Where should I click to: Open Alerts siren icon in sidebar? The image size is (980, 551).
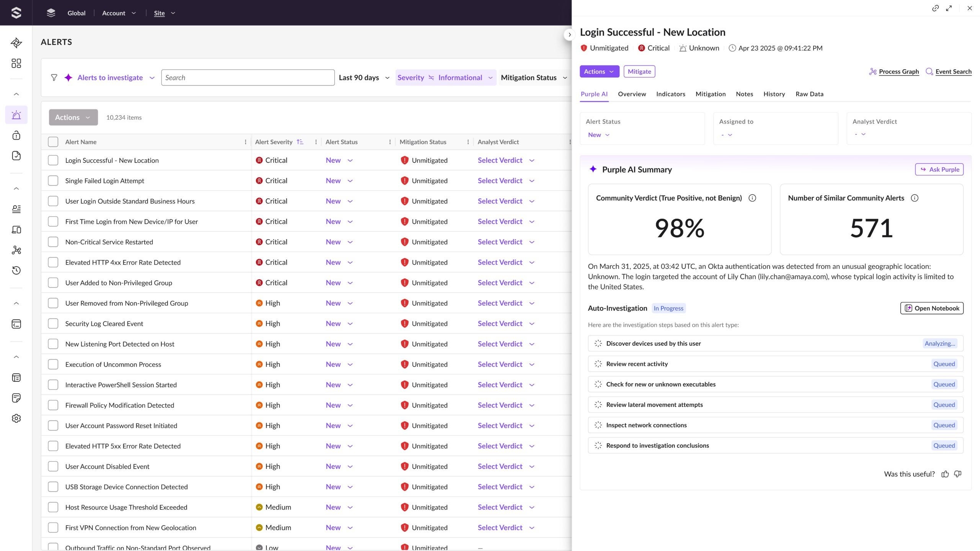click(16, 115)
